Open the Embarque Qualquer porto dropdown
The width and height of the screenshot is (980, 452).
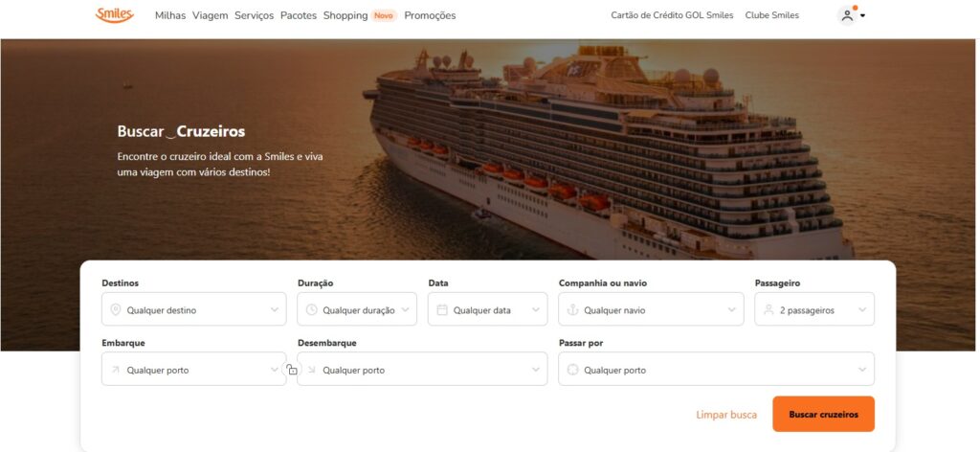coord(193,369)
